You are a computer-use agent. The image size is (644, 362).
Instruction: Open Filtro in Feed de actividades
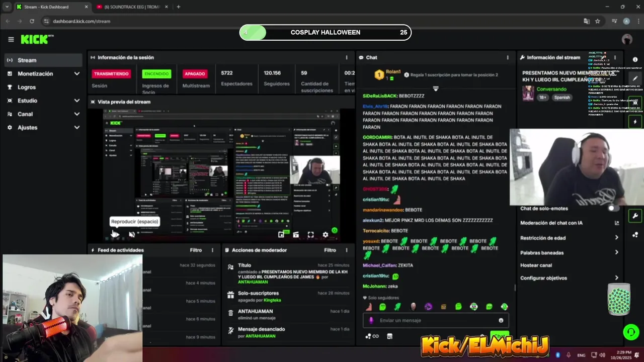[196, 250]
